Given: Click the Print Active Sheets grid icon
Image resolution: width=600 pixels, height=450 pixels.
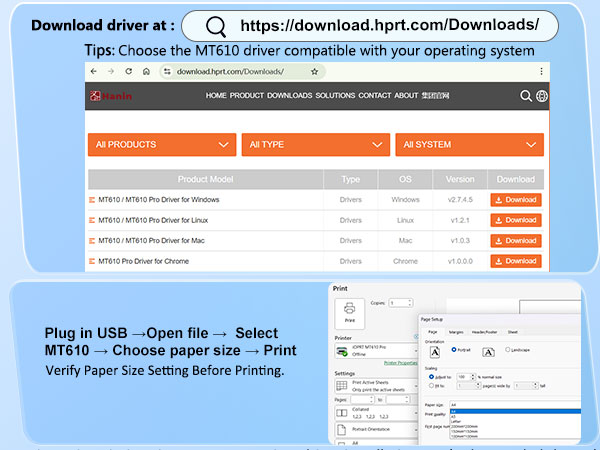Looking at the screenshot, I should tap(341, 386).
